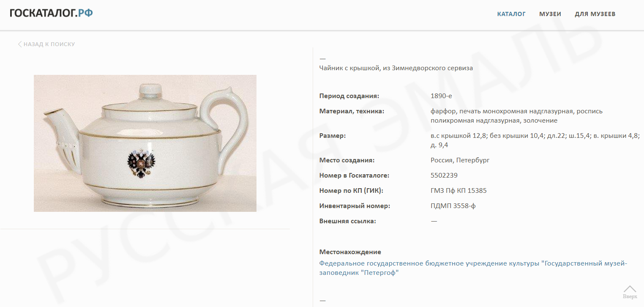Click the inventory number ПДМП 3558-ф

[453, 206]
